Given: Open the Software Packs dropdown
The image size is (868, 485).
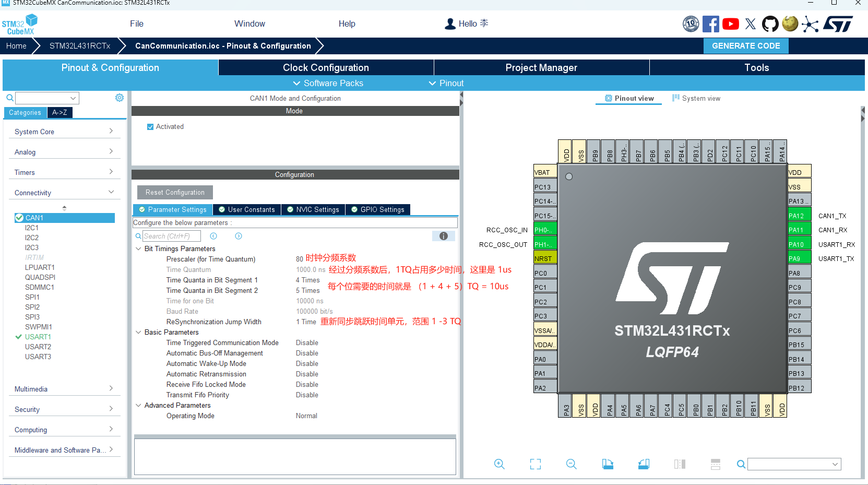Looking at the screenshot, I should [x=328, y=83].
